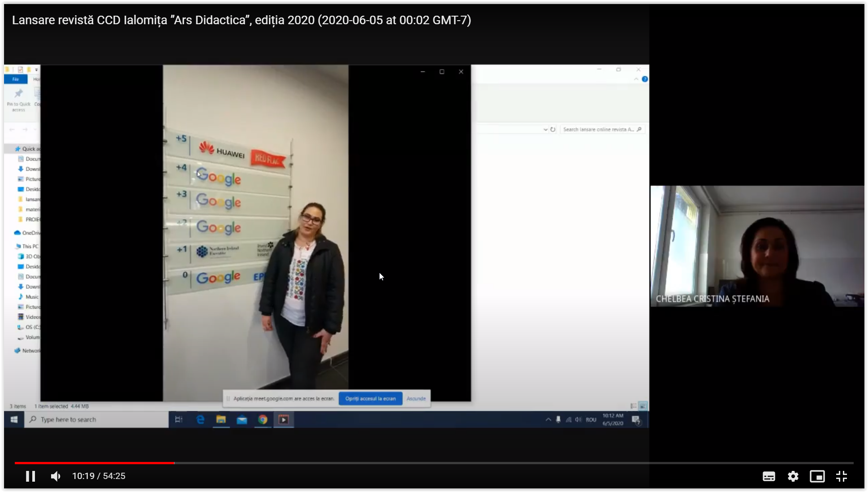
Task: Open Explorer help question mark
Action: click(x=645, y=79)
